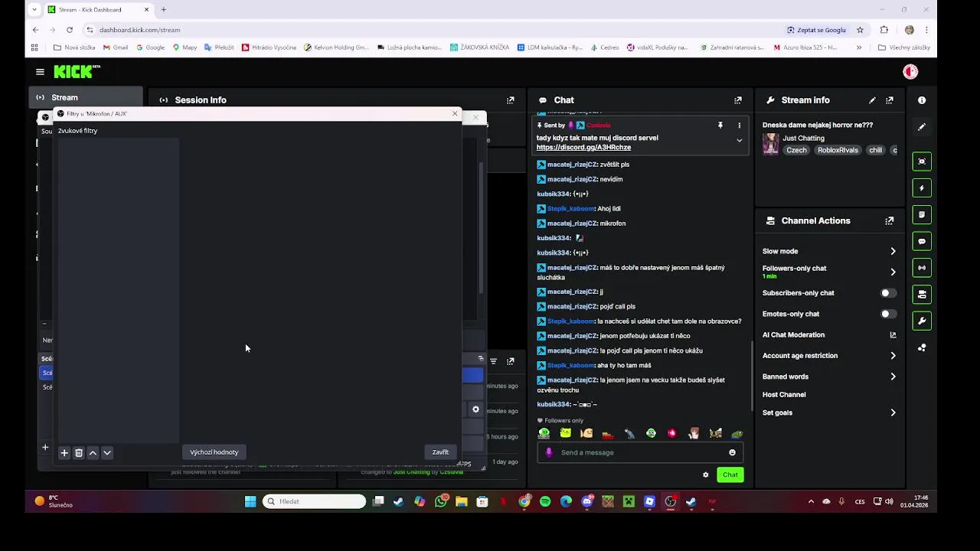Click the first green emote in emote row
The width and height of the screenshot is (980, 551).
pyautogui.click(x=544, y=433)
